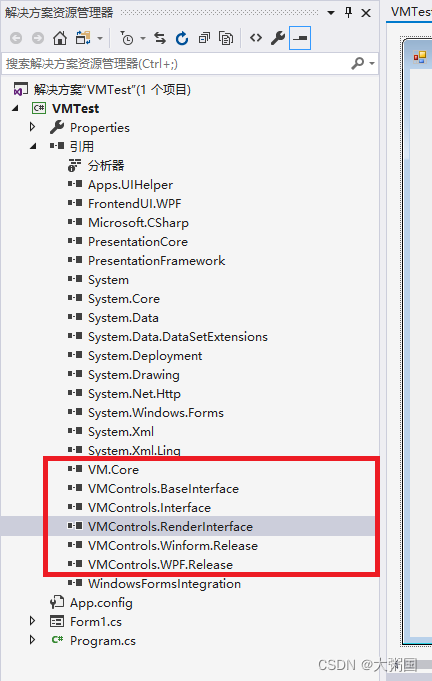The width and height of the screenshot is (432, 681).
Task: Toggle the Preview Selected Items button
Action: pos(300,38)
